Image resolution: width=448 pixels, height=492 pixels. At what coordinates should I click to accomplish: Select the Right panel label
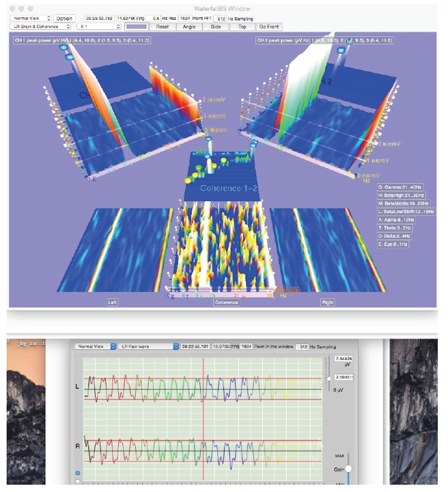click(x=327, y=301)
